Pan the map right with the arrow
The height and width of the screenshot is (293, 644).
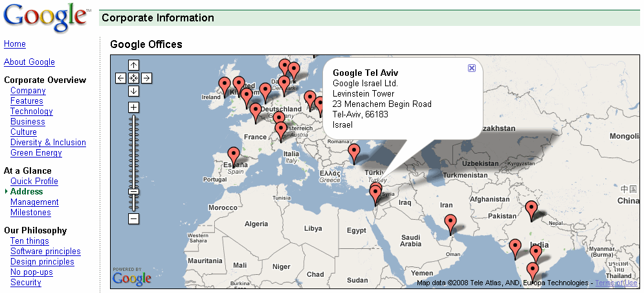click(147, 78)
